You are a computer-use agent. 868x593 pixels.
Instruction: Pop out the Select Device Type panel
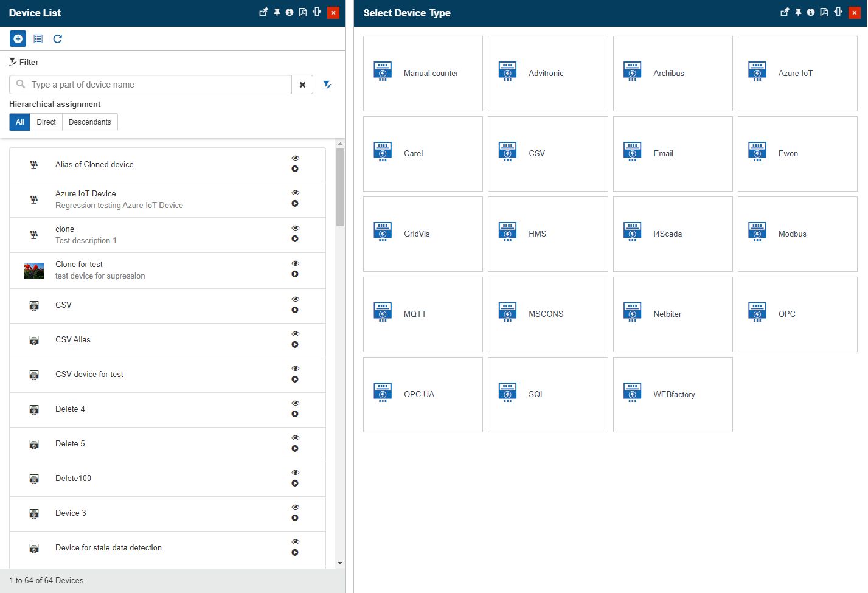(x=785, y=12)
